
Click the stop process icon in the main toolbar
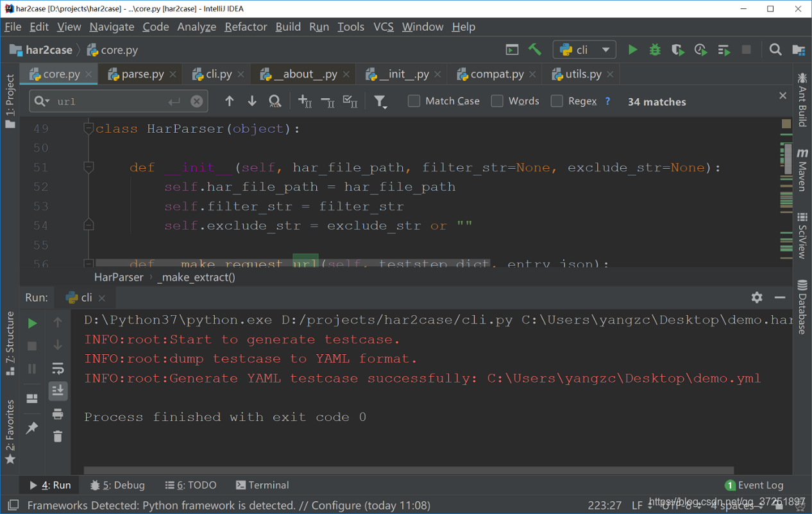[x=747, y=49]
